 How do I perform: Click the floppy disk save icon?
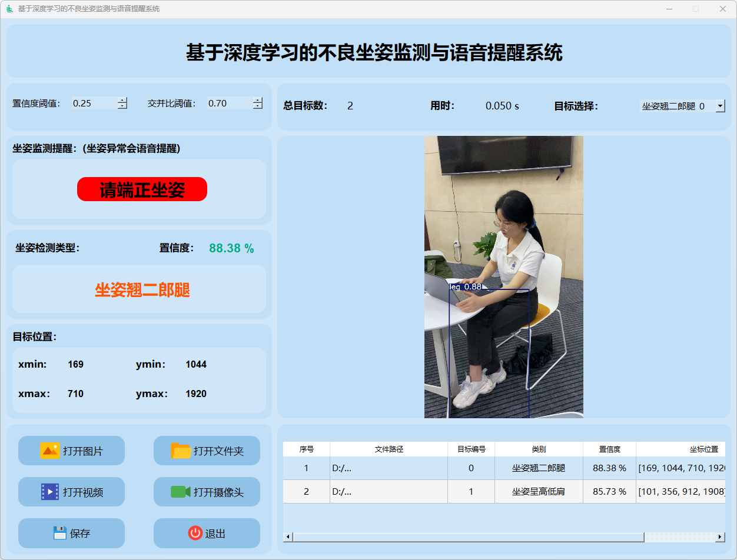point(59,533)
